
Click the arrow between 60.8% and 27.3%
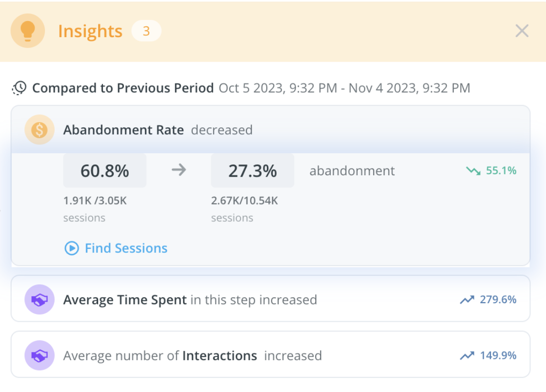point(179,170)
